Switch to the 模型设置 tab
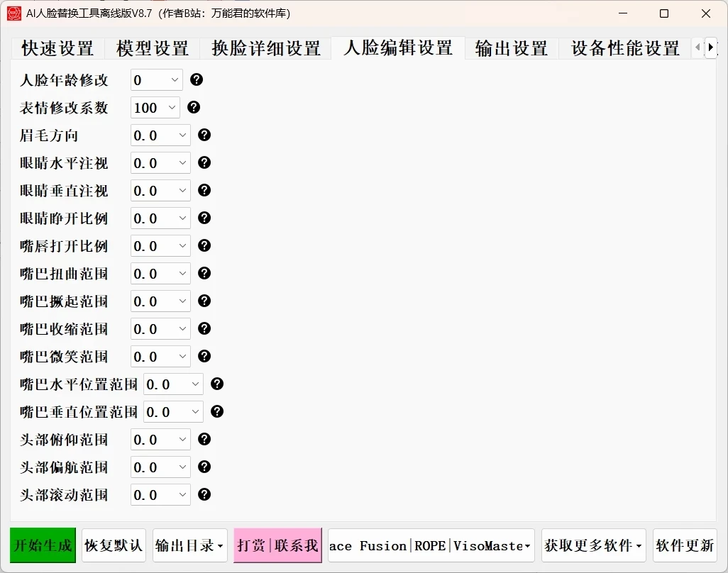 151,47
